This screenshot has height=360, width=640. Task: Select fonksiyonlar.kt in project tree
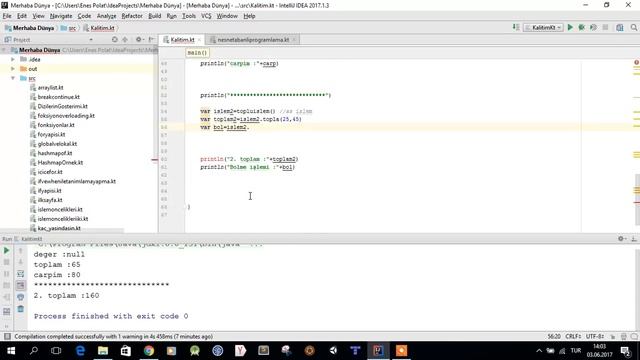coord(56,125)
